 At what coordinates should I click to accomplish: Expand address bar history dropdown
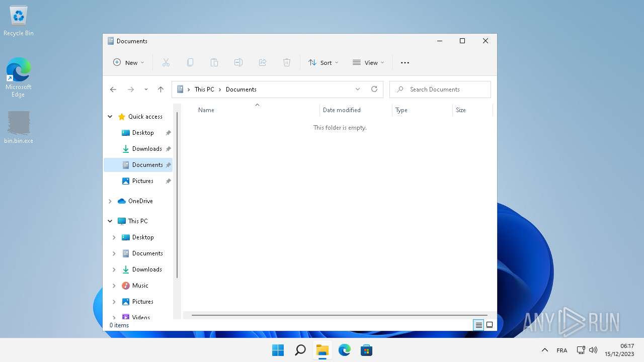(358, 89)
